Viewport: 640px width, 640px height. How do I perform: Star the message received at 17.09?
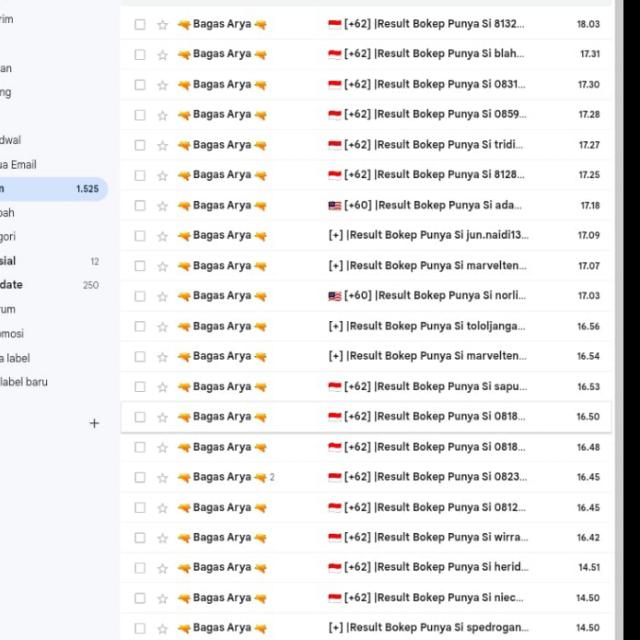point(163,236)
